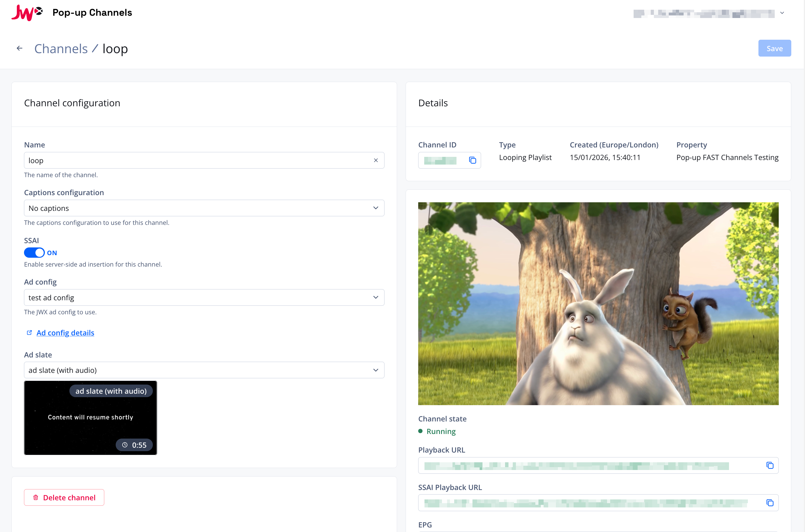The height and width of the screenshot is (532, 805).
Task: Click the 'ad slate (with audio)' preview label
Action: click(x=111, y=391)
